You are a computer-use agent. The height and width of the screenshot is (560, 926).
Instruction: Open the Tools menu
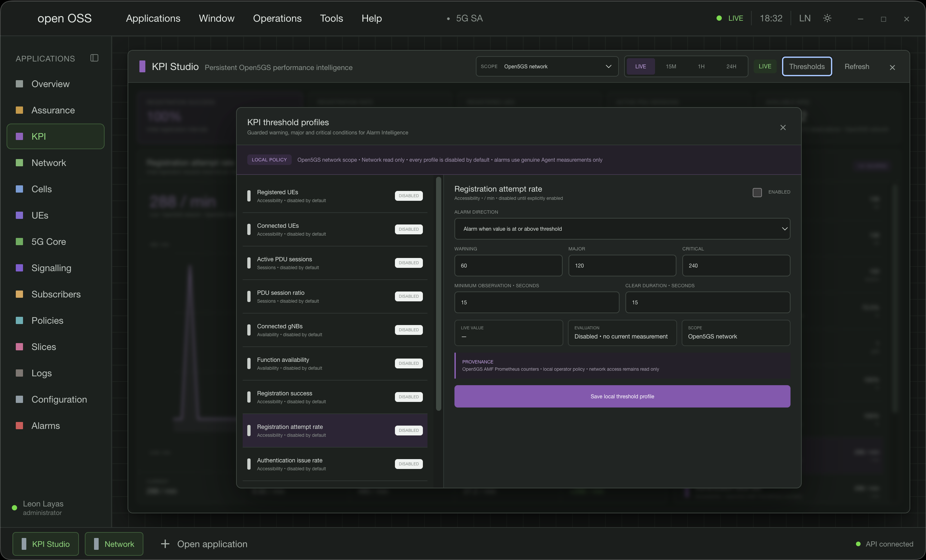331,18
